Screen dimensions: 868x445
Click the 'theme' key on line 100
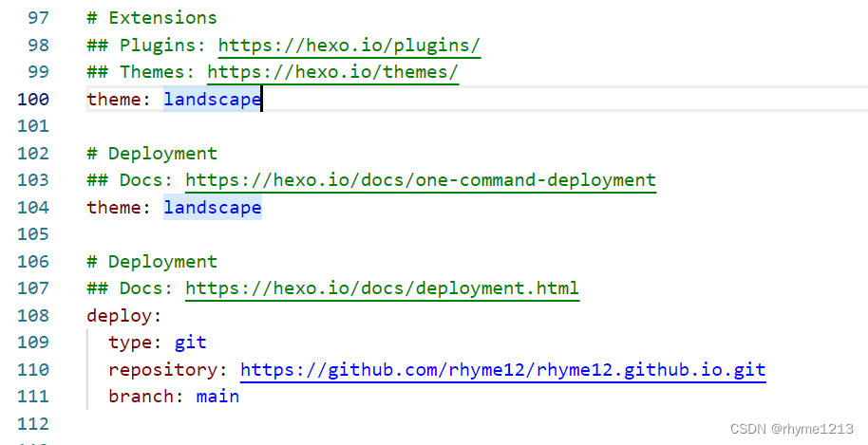[x=113, y=100]
